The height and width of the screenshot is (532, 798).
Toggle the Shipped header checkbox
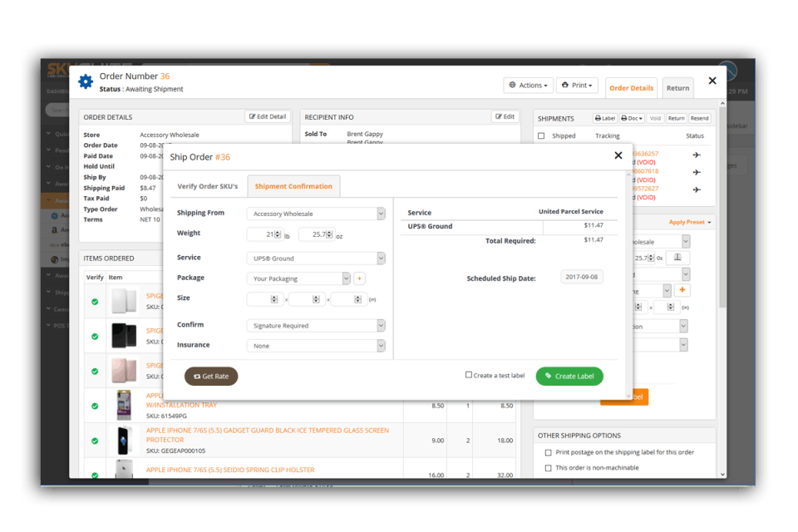click(541, 136)
